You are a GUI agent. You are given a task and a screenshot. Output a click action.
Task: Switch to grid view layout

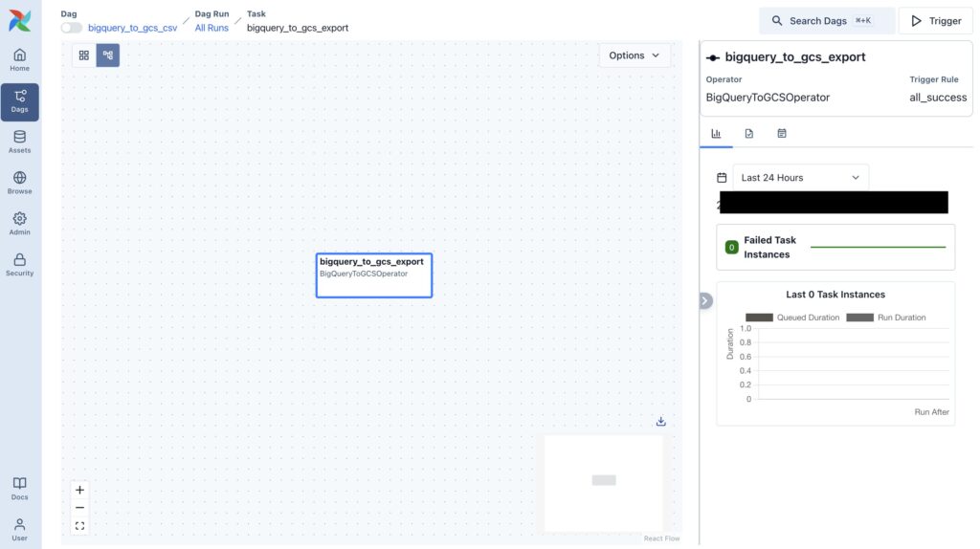84,55
